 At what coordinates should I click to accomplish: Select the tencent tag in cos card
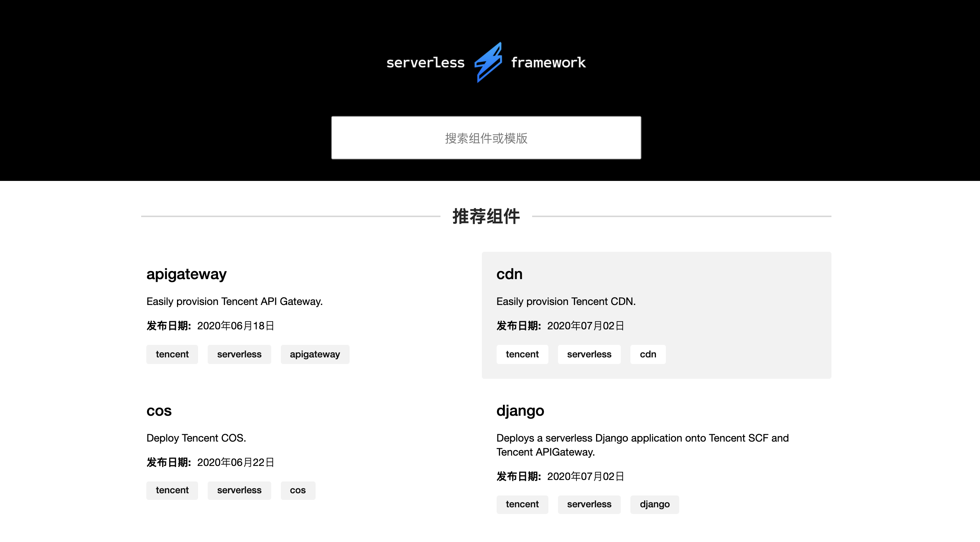click(x=172, y=490)
